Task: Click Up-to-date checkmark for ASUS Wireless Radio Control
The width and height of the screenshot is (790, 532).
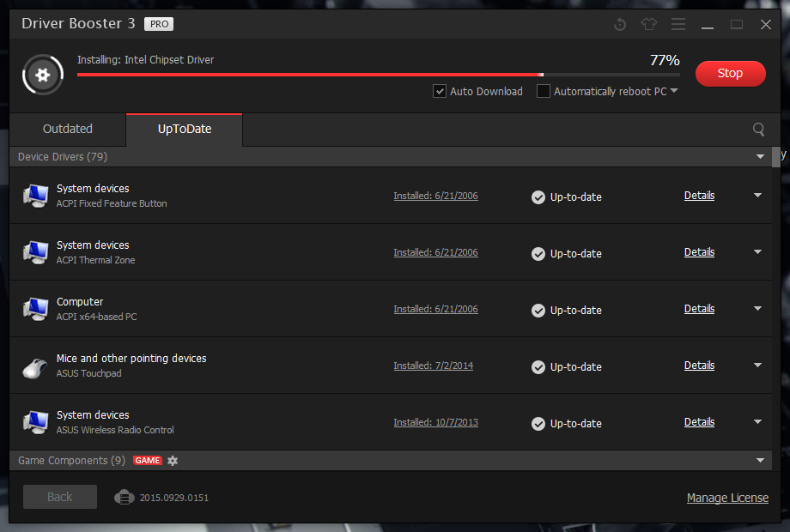Action: [x=538, y=424]
